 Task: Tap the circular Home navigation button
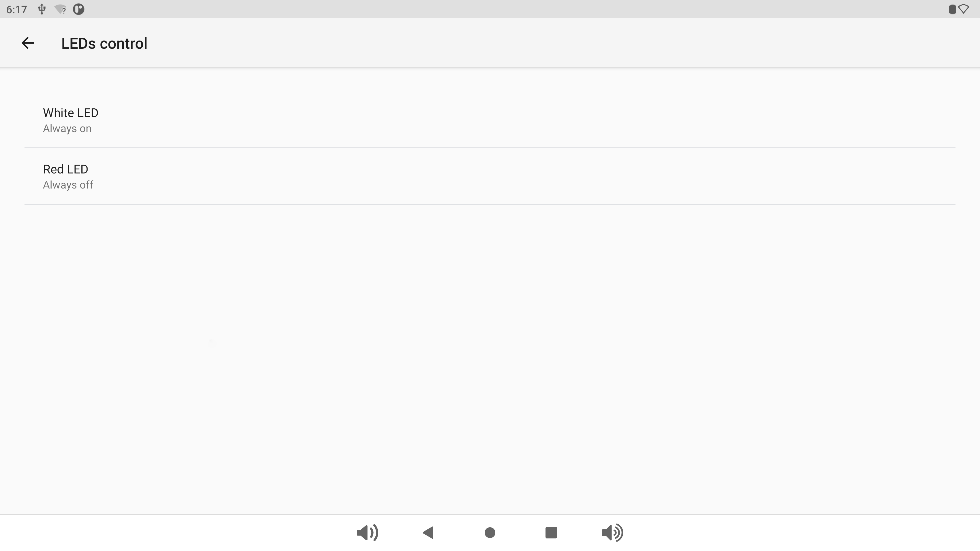coord(490,532)
